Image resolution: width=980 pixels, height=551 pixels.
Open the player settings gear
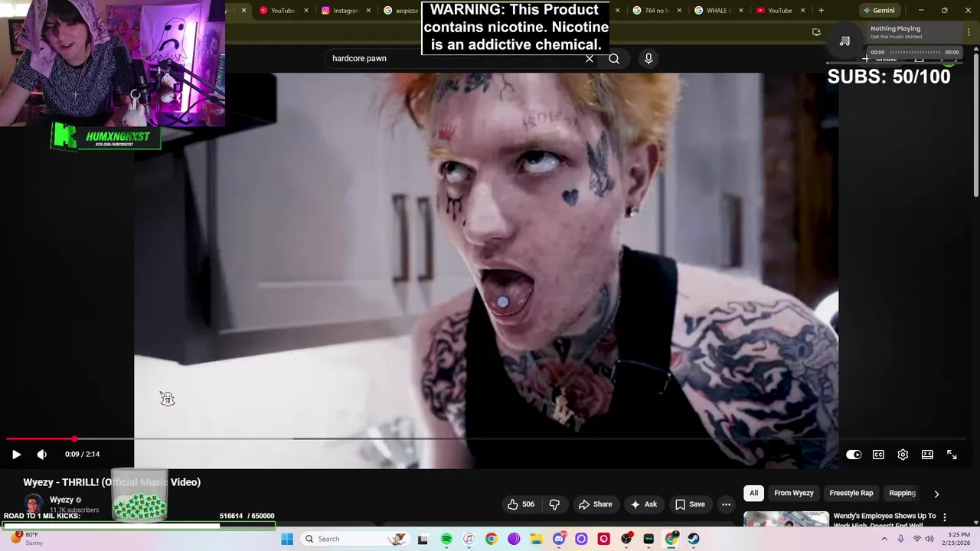[x=903, y=455]
